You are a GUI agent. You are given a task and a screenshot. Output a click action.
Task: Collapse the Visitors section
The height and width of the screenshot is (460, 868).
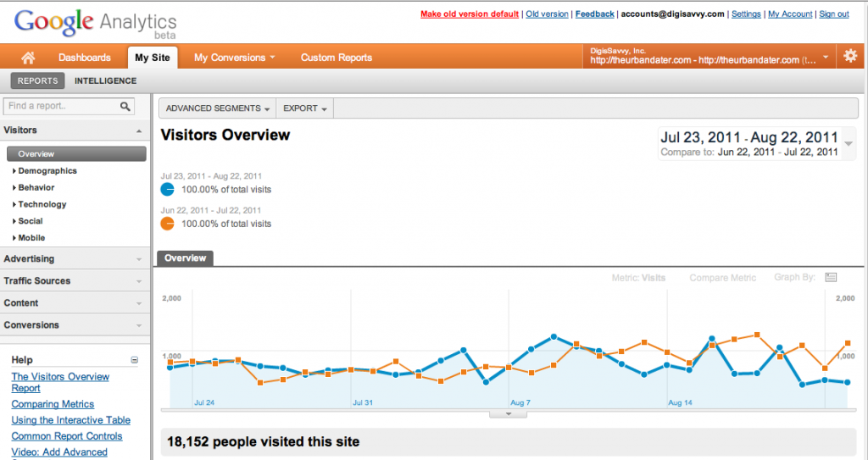click(139, 130)
